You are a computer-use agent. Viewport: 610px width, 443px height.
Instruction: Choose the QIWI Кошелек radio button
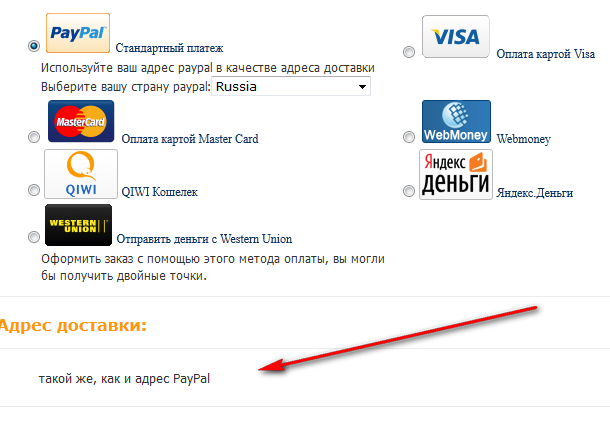click(34, 190)
